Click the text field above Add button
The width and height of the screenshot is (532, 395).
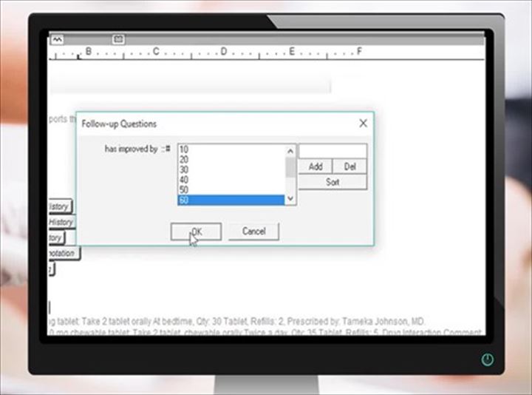(x=332, y=151)
